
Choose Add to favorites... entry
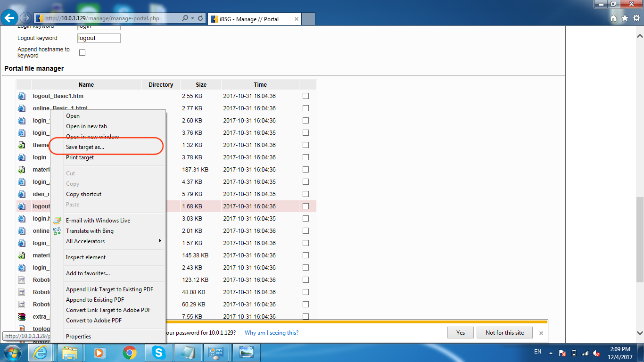[88, 273]
